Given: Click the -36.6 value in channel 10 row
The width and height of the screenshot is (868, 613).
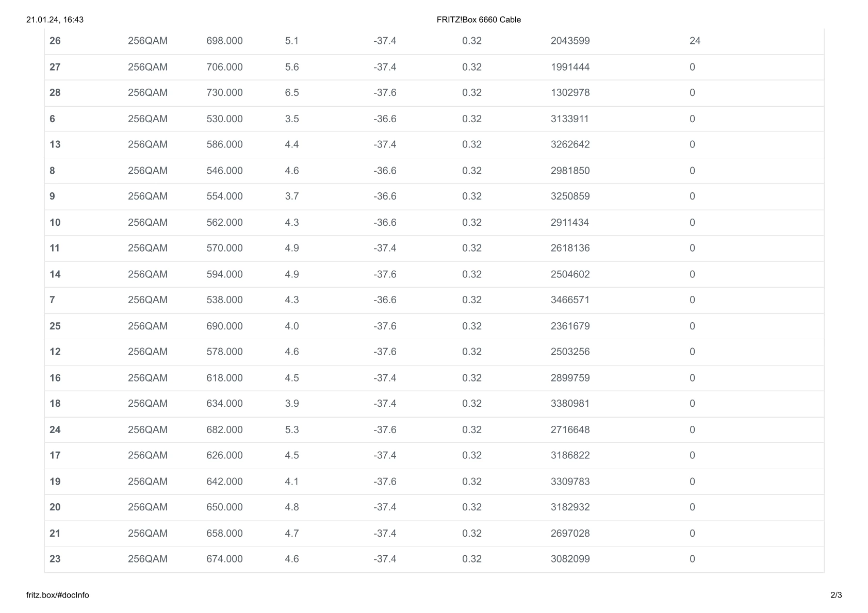Looking at the screenshot, I should pyautogui.click(x=385, y=223).
